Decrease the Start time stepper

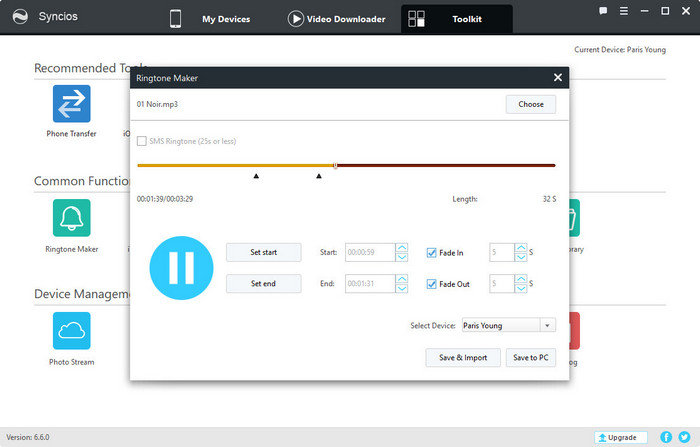point(402,257)
